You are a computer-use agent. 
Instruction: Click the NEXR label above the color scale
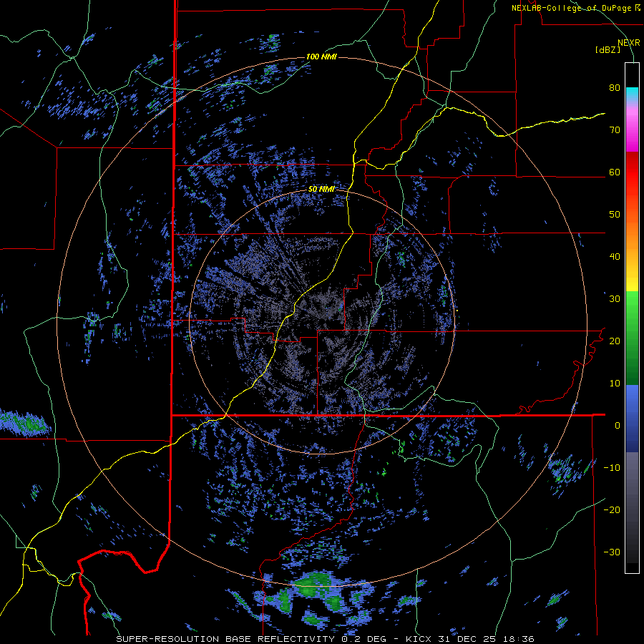(x=628, y=43)
